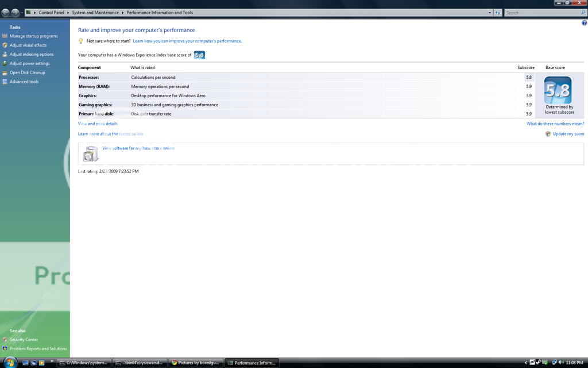The width and height of the screenshot is (588, 368).
Task: Refresh the page with the refresh button
Action: click(498, 13)
